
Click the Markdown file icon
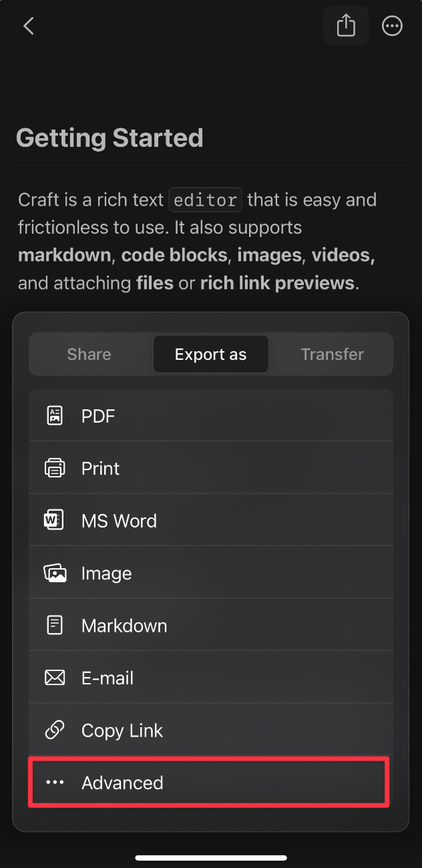[x=55, y=625]
